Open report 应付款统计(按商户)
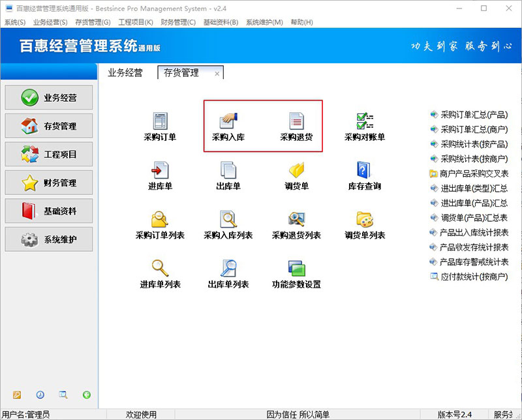This screenshot has width=522, height=420. pos(469,277)
